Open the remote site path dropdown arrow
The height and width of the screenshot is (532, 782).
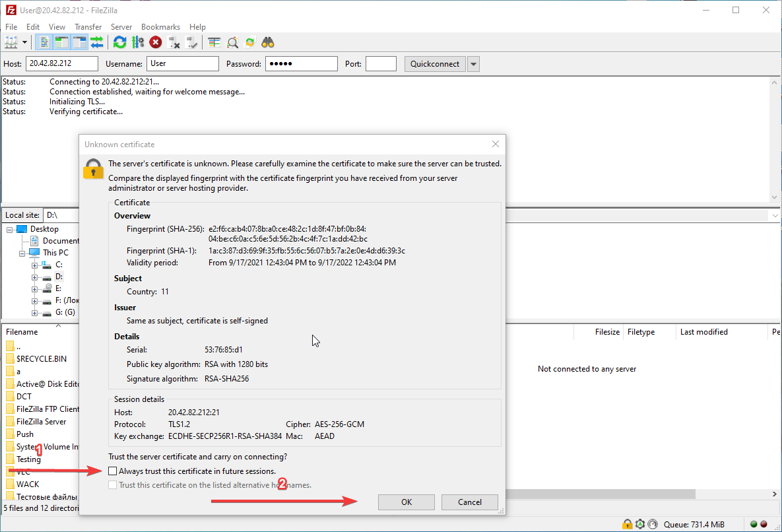(x=775, y=215)
